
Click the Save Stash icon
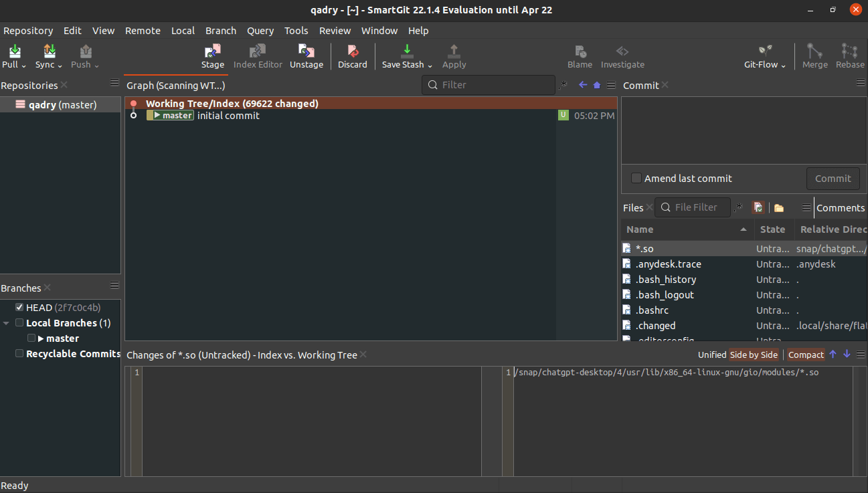(407, 51)
